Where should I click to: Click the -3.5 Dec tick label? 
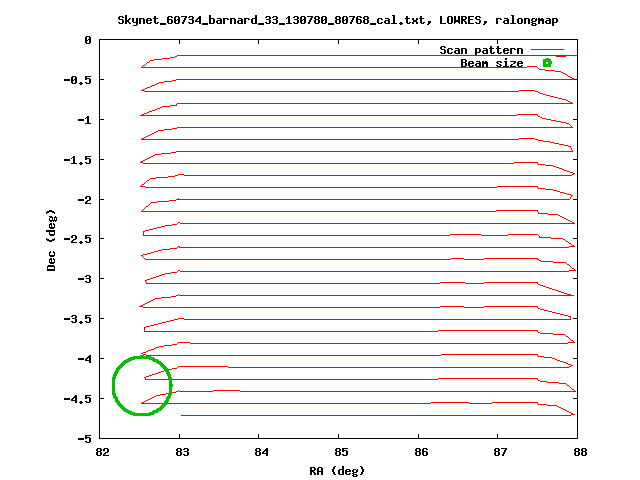[78, 319]
